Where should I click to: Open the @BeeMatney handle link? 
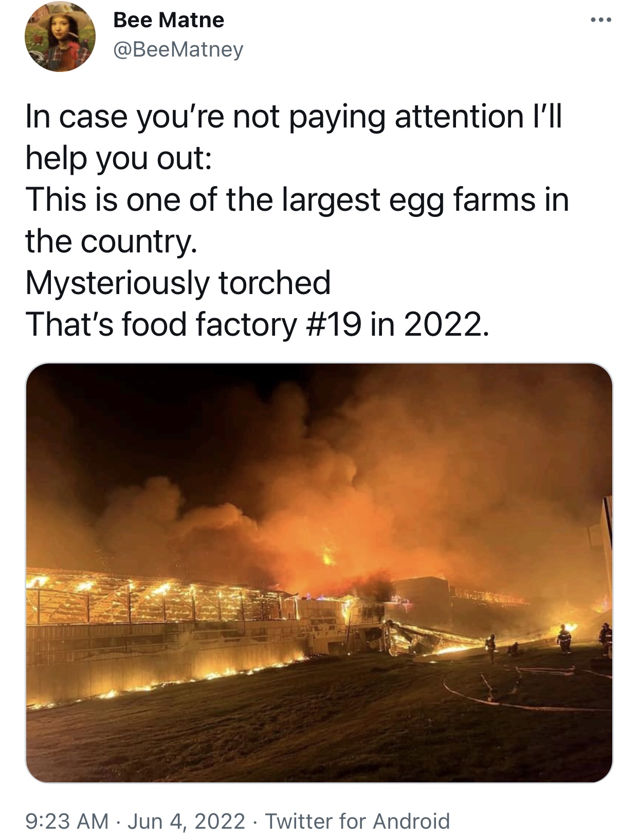coord(178,49)
